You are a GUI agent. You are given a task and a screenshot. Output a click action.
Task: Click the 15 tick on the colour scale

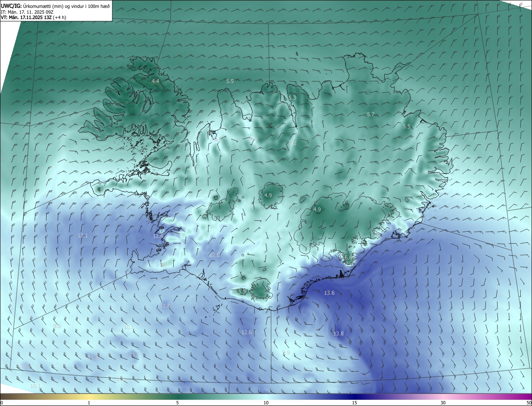(355, 403)
